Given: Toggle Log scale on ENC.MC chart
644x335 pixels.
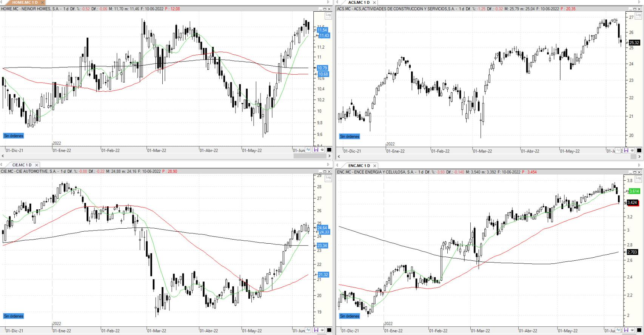Looking at the screenshot, I should [638, 178].
